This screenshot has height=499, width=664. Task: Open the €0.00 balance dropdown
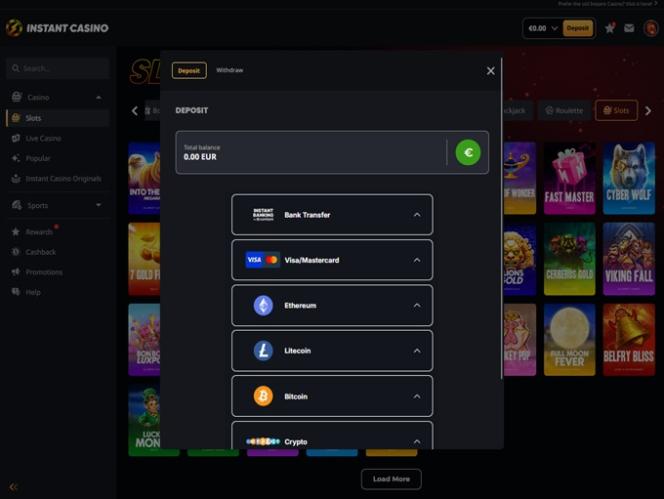[x=542, y=28]
